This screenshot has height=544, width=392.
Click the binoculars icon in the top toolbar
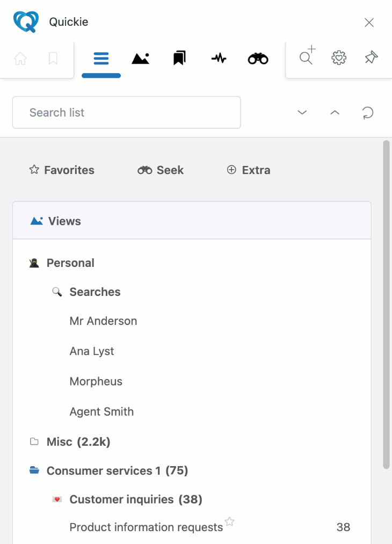[258, 59]
